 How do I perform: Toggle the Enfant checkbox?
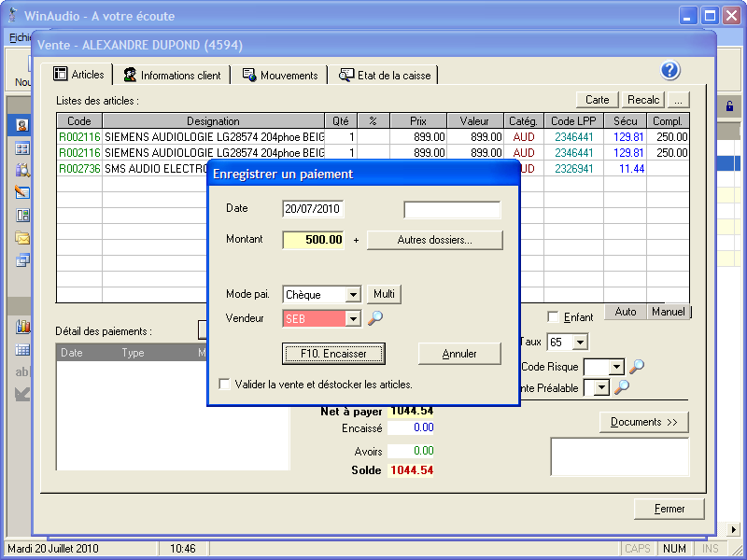554,317
